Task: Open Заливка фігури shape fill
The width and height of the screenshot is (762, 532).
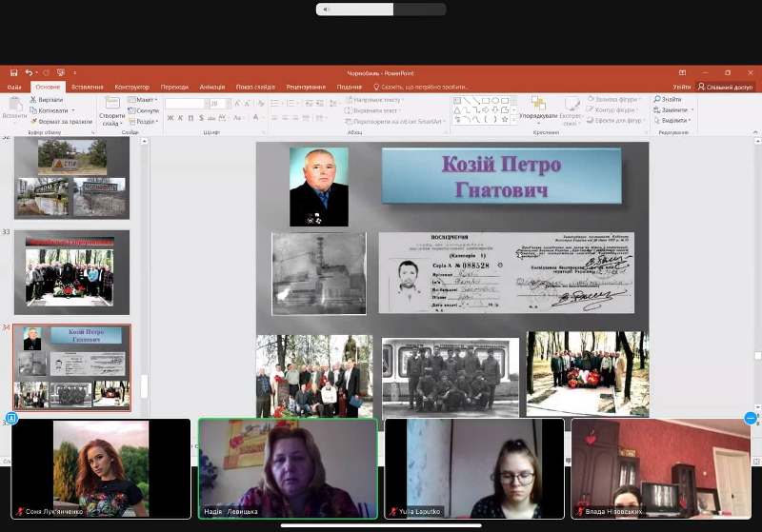Action: click(x=613, y=99)
